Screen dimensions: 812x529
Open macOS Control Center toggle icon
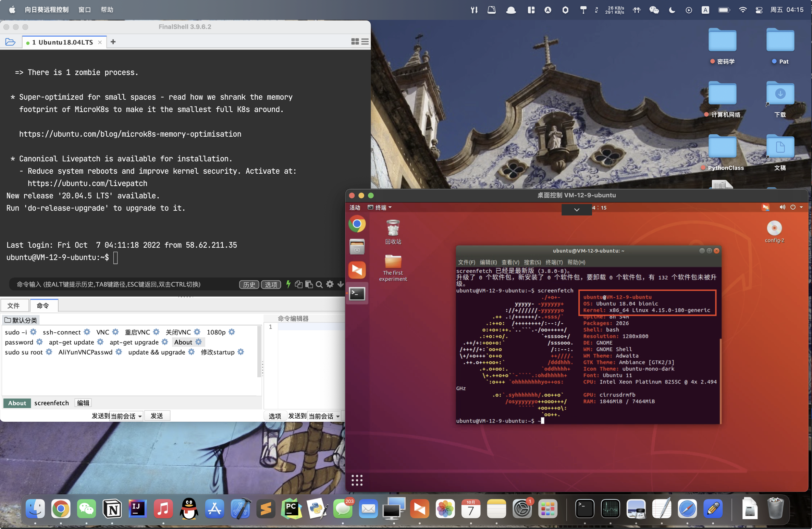coord(759,10)
